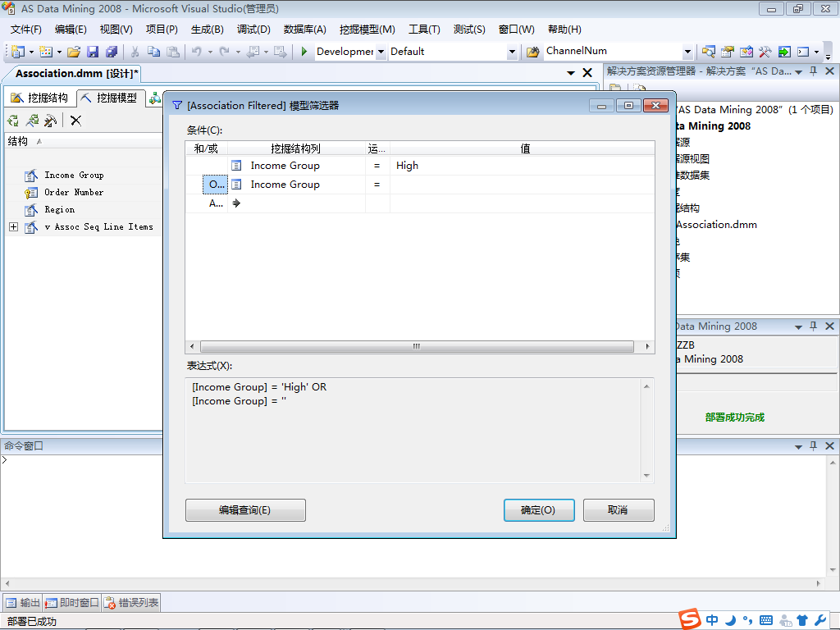Click the delete X icon in mining model toolbar

pos(75,121)
